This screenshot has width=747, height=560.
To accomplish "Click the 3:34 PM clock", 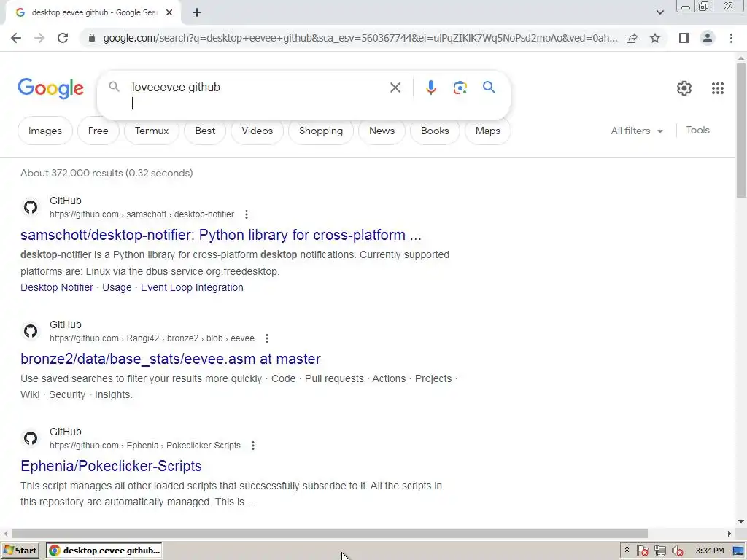I will 709,551.
